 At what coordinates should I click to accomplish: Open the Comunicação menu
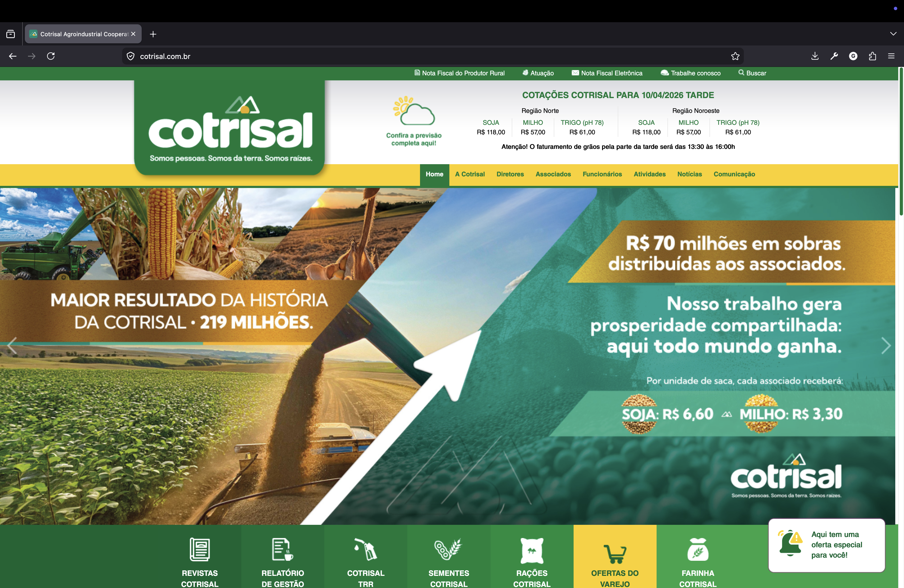(734, 174)
